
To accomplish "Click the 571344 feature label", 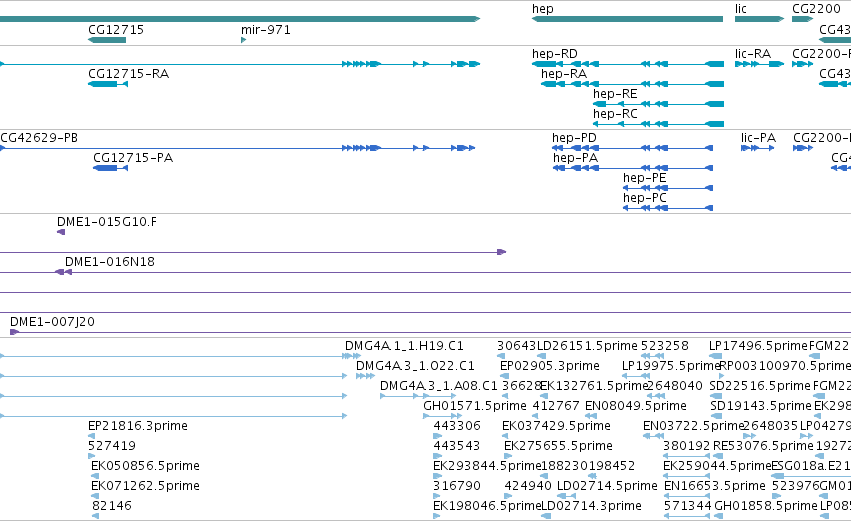I will (x=688, y=506).
